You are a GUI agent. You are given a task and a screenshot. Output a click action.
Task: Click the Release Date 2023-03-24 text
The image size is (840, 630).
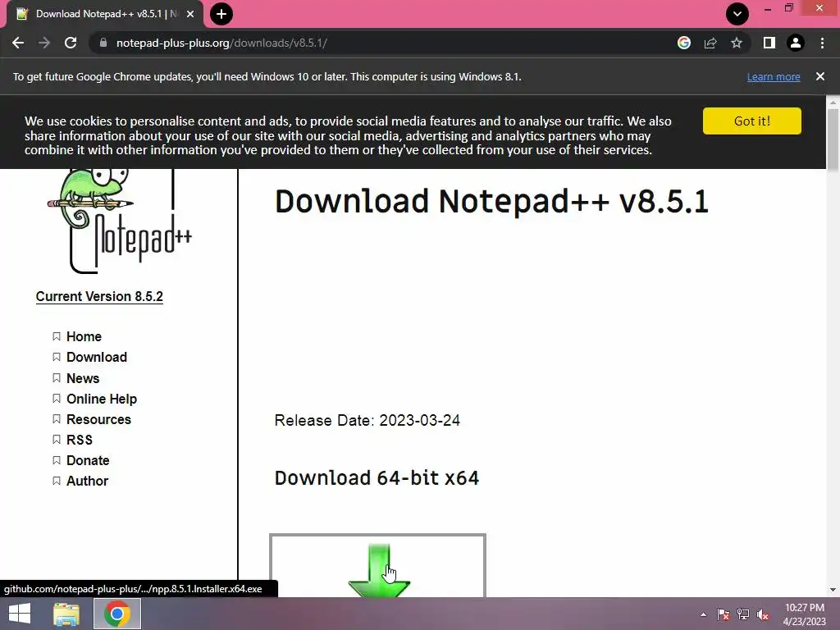pyautogui.click(x=367, y=421)
